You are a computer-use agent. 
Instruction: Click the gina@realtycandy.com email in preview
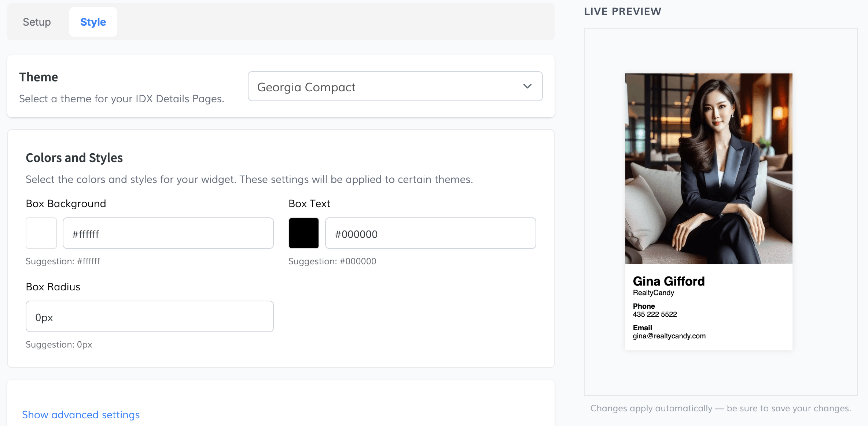(x=669, y=336)
